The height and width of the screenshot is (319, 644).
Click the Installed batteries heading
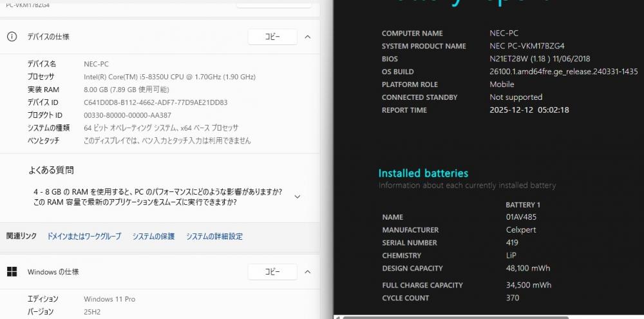click(x=423, y=173)
